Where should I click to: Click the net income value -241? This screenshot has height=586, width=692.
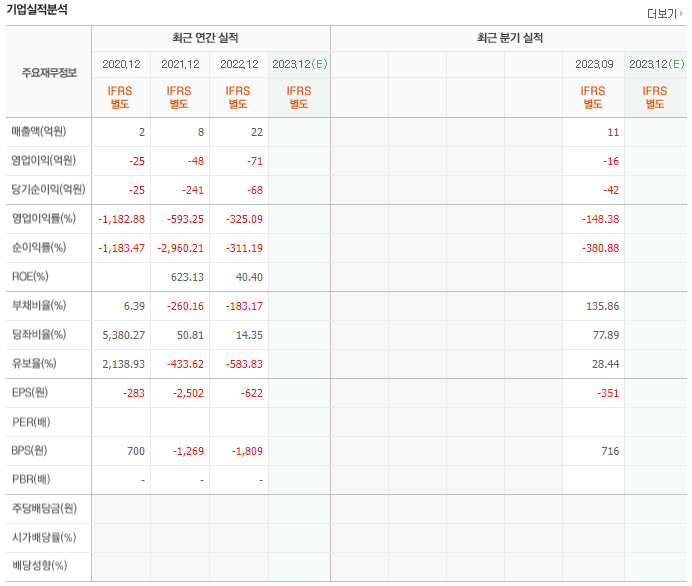(193, 191)
